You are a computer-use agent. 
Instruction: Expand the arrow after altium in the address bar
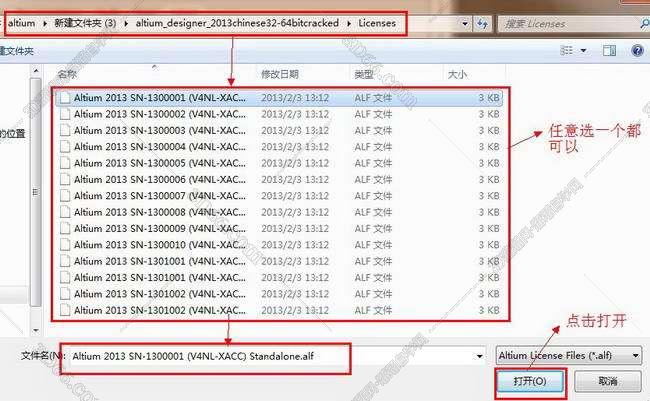point(45,23)
